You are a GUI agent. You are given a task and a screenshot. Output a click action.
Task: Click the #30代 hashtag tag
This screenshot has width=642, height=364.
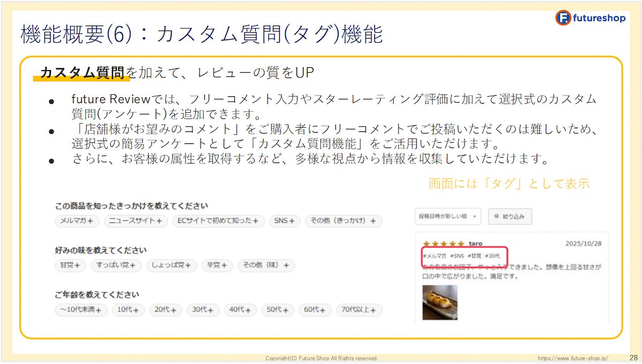click(494, 255)
